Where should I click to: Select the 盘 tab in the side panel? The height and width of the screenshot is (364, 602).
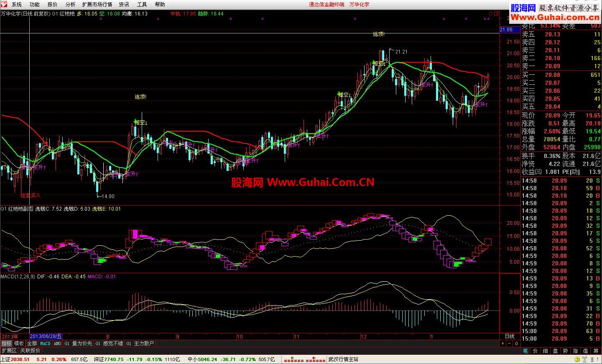pos(556,351)
